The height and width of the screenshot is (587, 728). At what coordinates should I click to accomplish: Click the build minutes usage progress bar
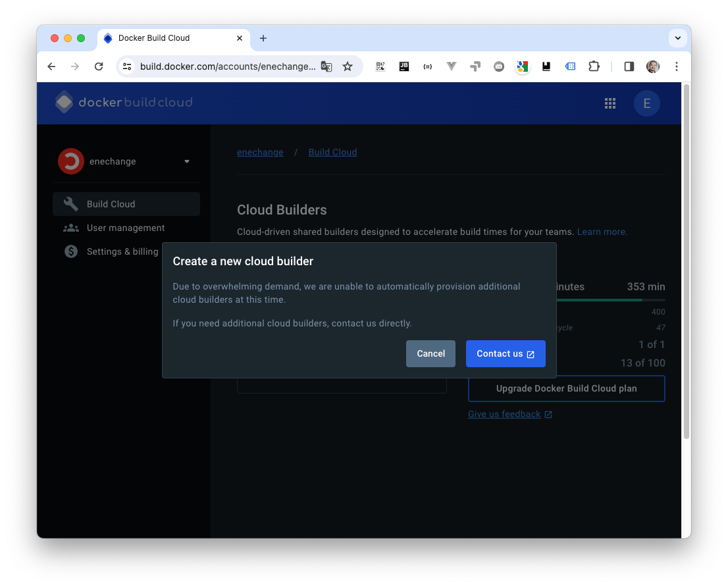tap(611, 300)
